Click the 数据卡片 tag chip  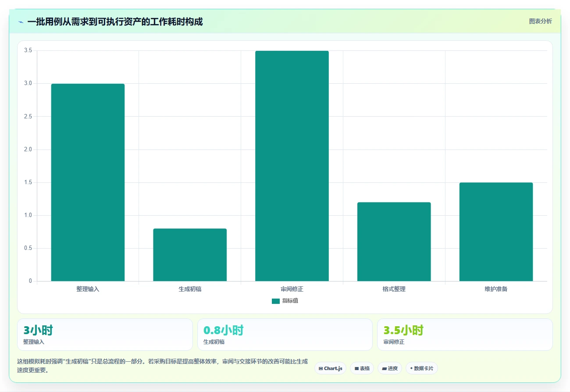click(x=422, y=368)
